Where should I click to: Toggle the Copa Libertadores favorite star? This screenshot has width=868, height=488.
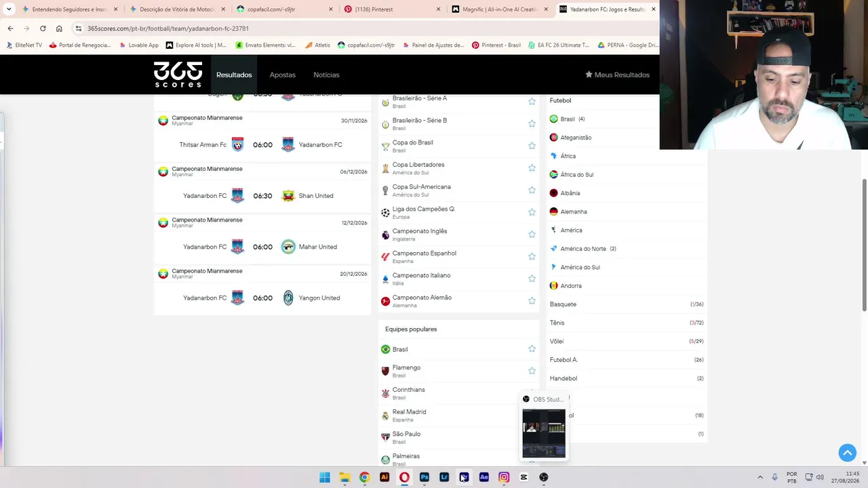coord(532,168)
